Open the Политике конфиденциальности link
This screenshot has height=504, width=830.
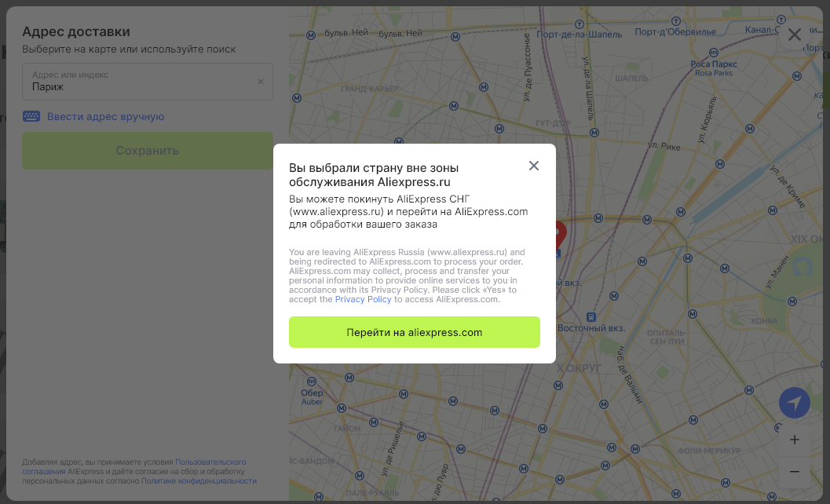pyautogui.click(x=199, y=480)
